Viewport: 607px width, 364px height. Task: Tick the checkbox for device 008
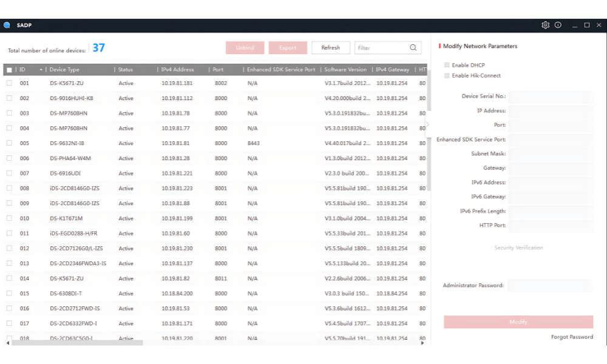pyautogui.click(x=9, y=188)
